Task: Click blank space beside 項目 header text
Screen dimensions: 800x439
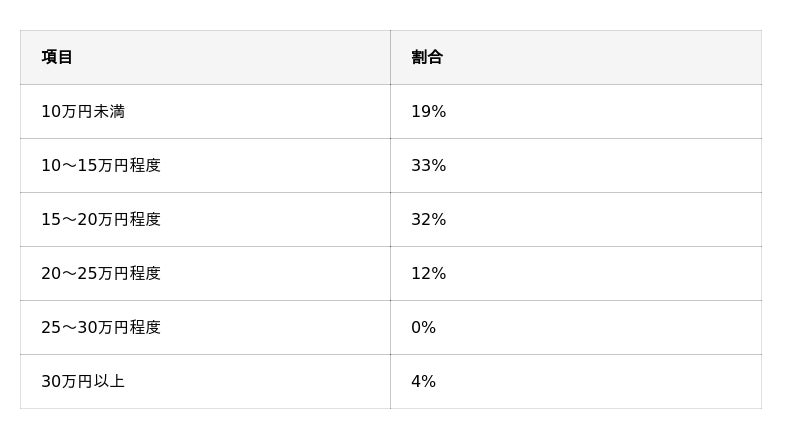Action: click(230, 57)
